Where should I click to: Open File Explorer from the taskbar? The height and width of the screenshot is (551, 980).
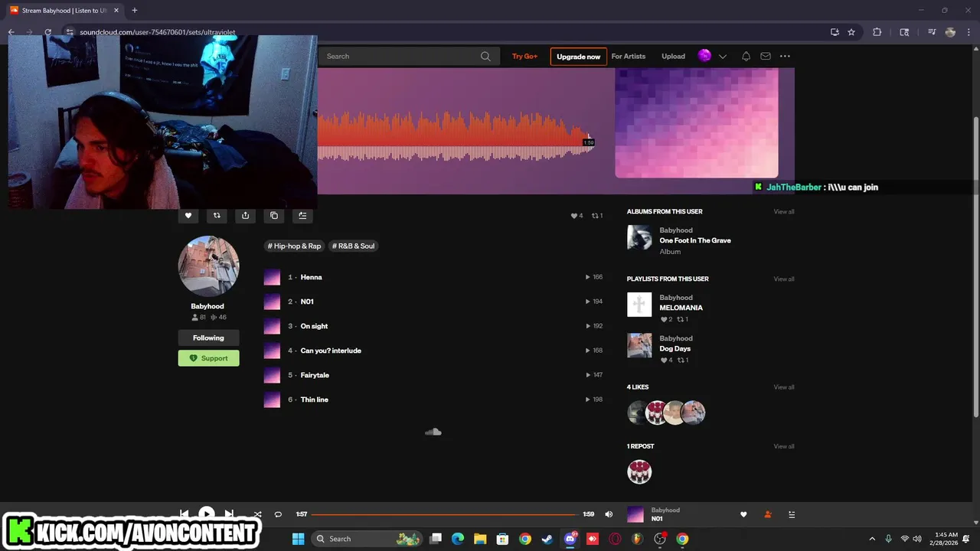tap(480, 539)
